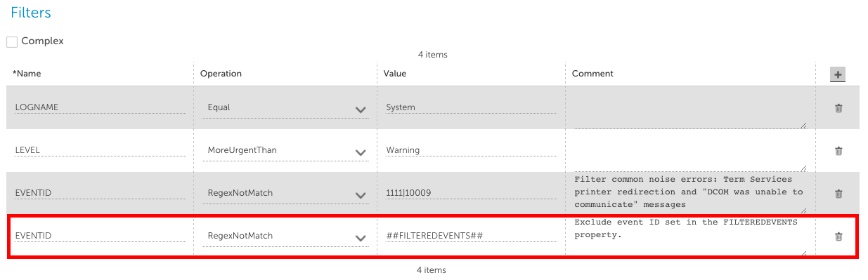868x280 pixels.
Task: Click the empty comment box for LEVEL
Action: pyautogui.click(x=689, y=152)
